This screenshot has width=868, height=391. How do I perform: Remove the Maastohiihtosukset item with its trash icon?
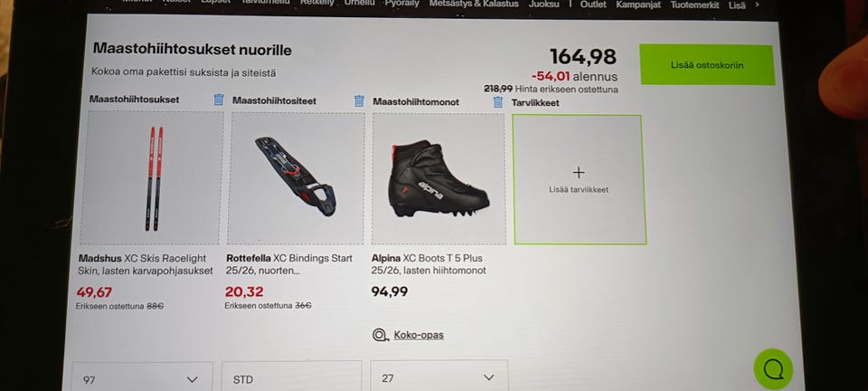tap(219, 100)
